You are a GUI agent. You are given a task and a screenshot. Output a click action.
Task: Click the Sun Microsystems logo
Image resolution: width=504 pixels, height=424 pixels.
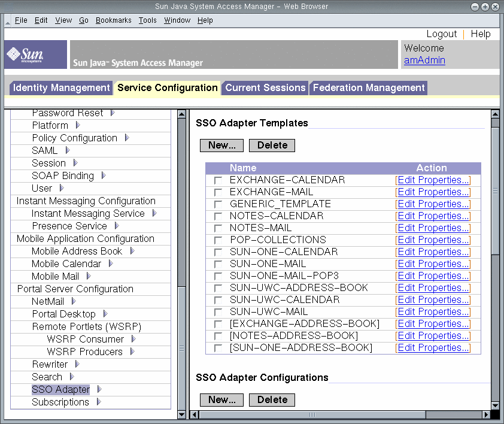(35, 54)
